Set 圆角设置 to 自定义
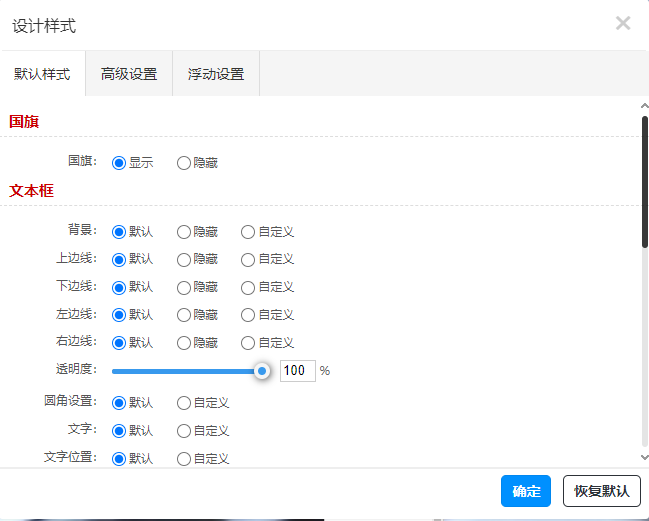649x521 pixels. [184, 403]
